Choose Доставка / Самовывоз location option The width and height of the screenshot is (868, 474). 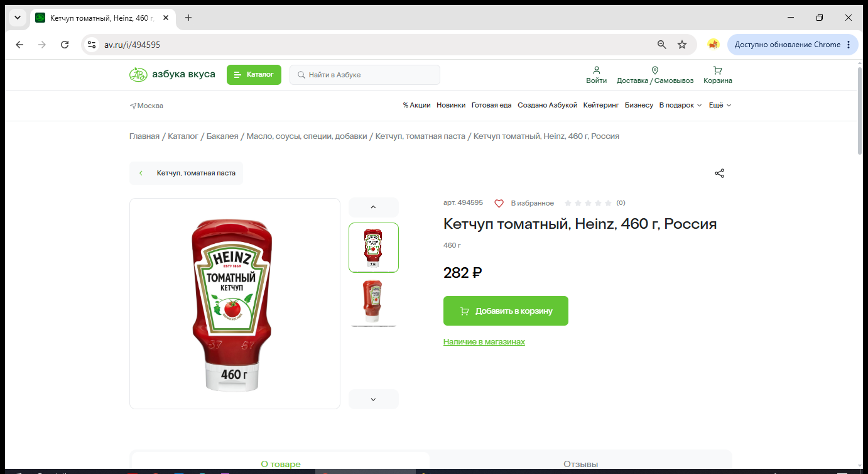(655, 75)
